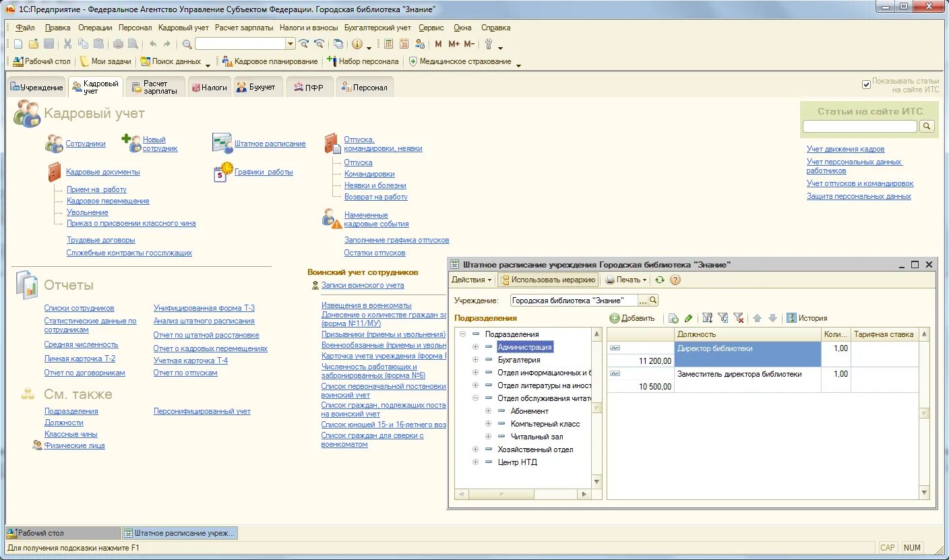Open the Командировки link
Image resolution: width=949 pixels, height=560 pixels.
tap(369, 174)
